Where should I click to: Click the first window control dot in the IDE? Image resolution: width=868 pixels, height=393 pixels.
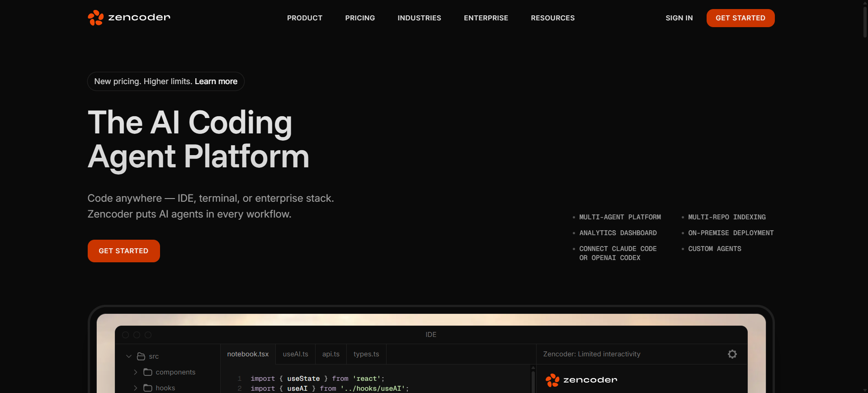[x=126, y=335]
